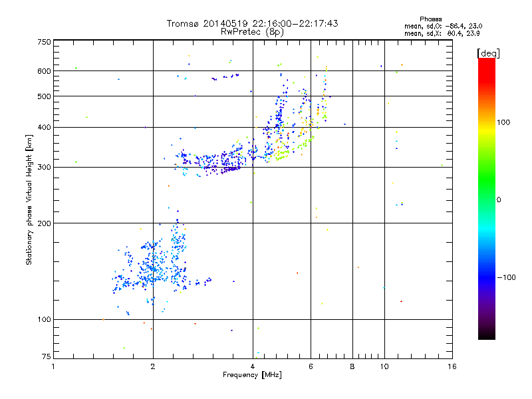Click the y-axis tick label '75'
The width and height of the screenshot is (532, 399).
[x=47, y=356]
